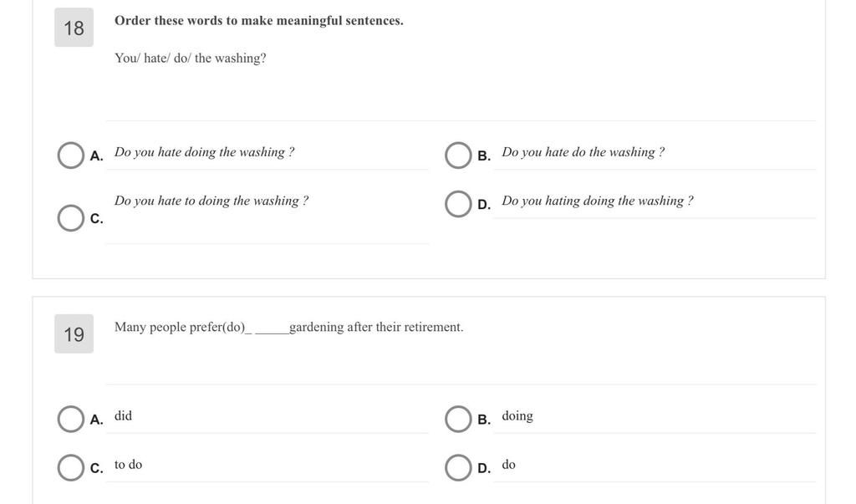
Task: Pick option D radio for question 18
Action: tap(458, 204)
